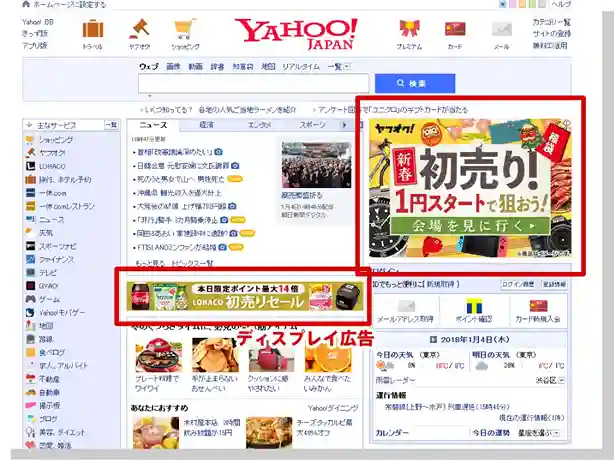This screenshot has height=460, width=614.
Task: Click the ログイン履歴 button
Action: pyautogui.click(x=518, y=284)
